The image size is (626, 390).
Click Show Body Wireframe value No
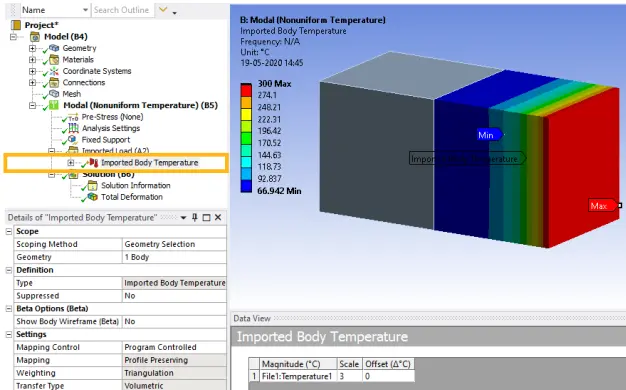[174, 321]
